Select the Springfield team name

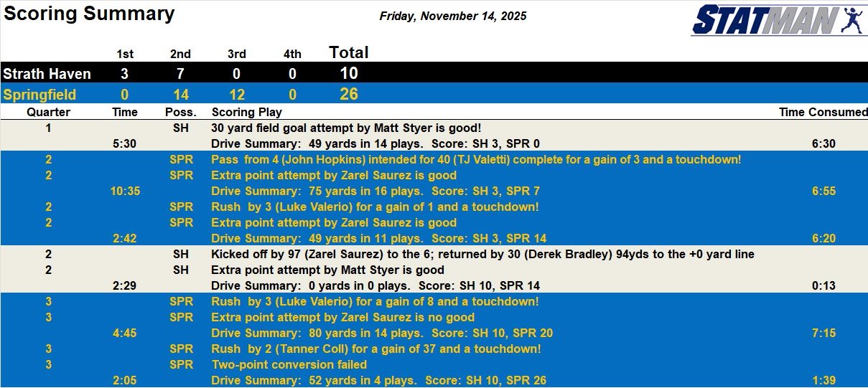(39, 95)
